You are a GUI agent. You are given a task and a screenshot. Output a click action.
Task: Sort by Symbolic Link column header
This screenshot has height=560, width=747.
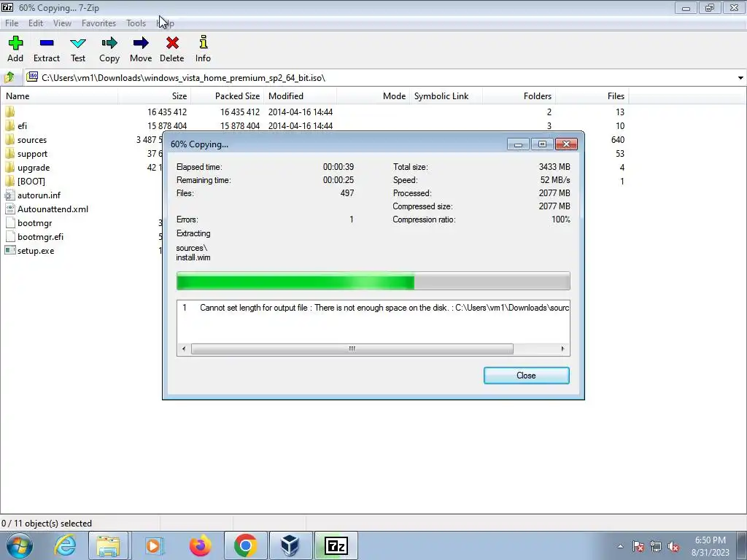pos(446,96)
